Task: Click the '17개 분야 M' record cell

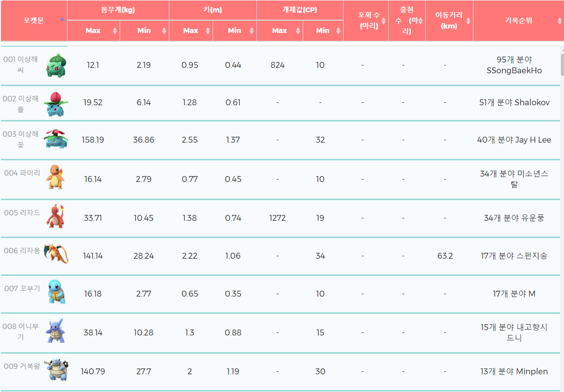Action: (x=514, y=294)
